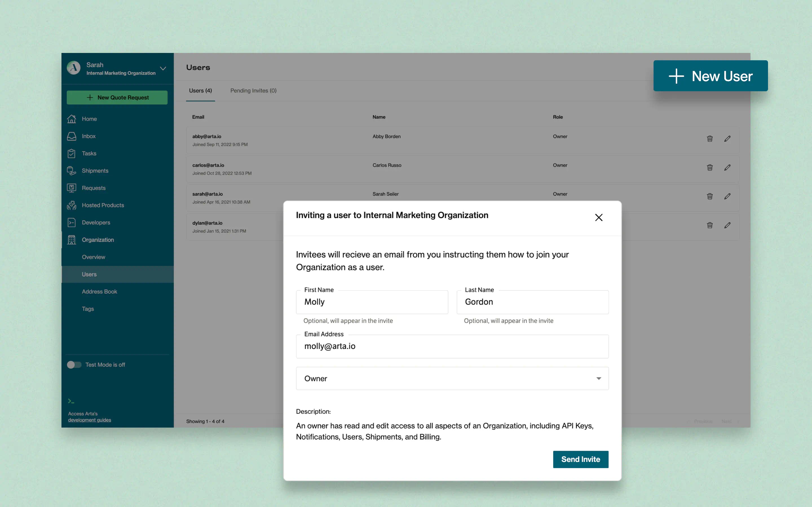Click the Hosted Products icon
The width and height of the screenshot is (812, 507).
click(x=71, y=205)
